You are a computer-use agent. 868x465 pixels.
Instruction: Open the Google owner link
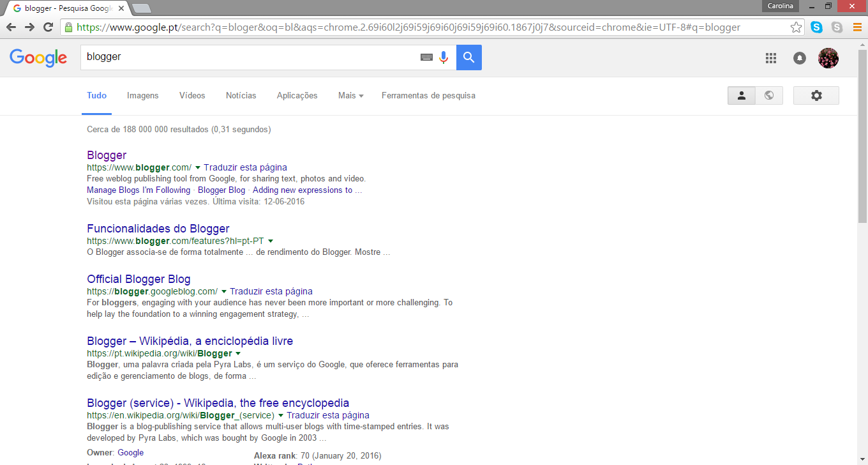click(x=131, y=453)
